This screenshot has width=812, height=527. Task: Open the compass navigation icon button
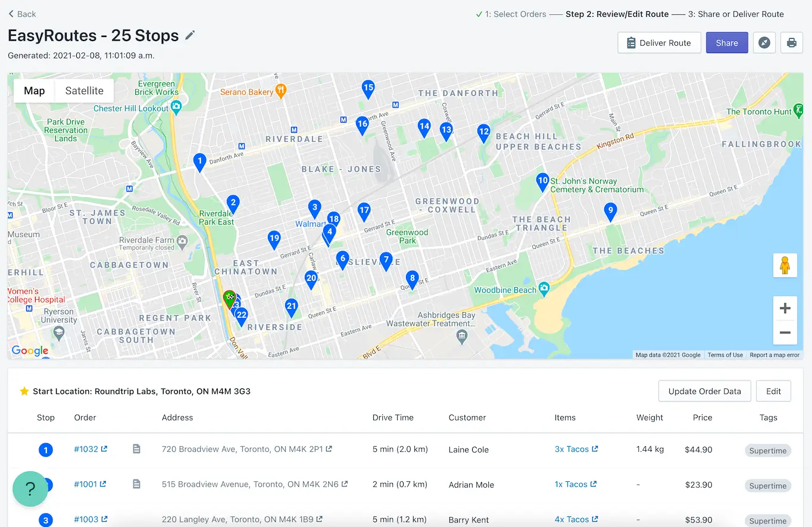[764, 43]
